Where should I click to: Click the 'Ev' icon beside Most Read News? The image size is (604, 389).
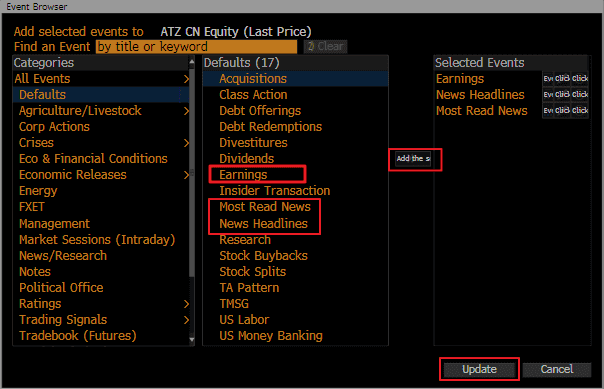click(x=548, y=111)
